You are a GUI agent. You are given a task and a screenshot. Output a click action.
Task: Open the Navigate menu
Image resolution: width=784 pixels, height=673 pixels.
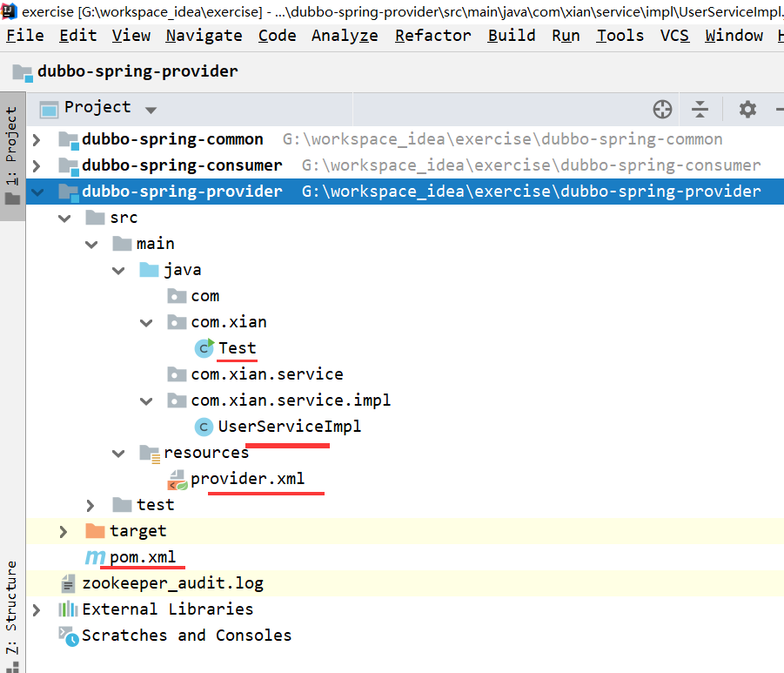(x=204, y=36)
